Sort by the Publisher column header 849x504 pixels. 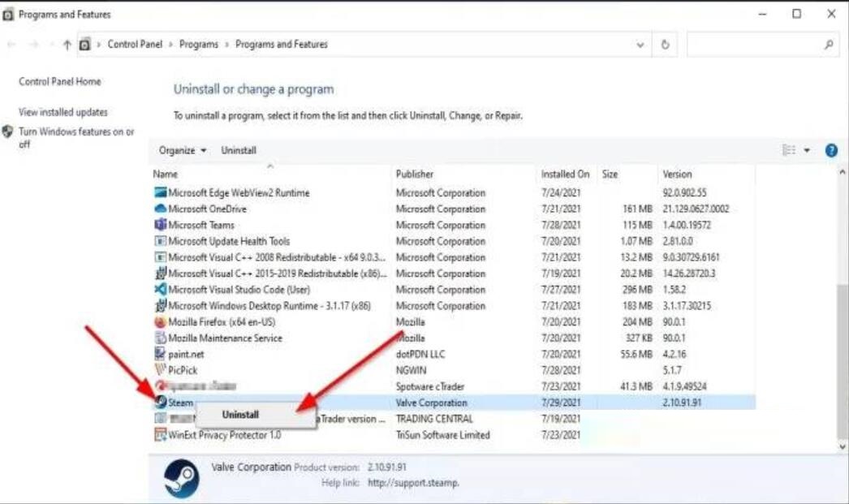pyautogui.click(x=414, y=174)
